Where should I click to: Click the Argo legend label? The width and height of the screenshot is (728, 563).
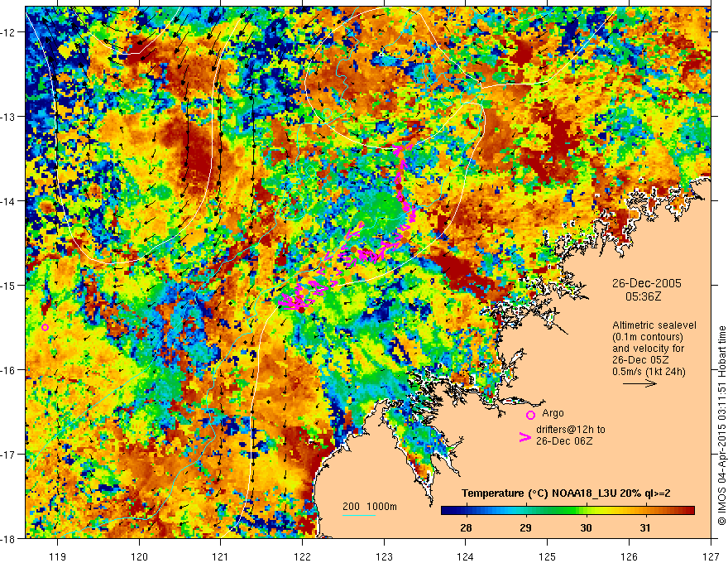pos(553,413)
